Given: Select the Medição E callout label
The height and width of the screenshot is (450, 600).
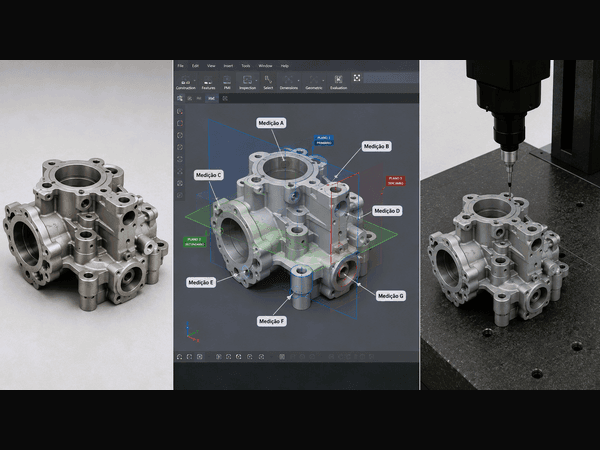Looking at the screenshot, I should click(x=201, y=282).
